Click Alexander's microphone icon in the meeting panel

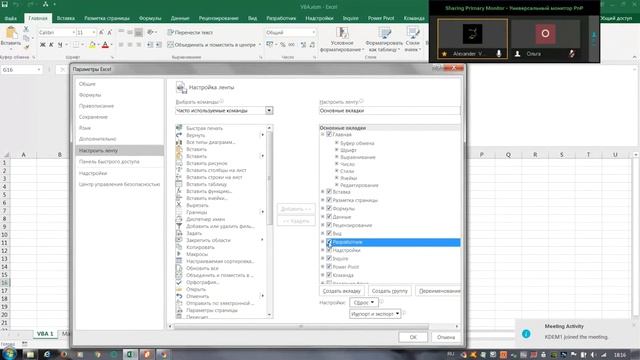[499, 53]
